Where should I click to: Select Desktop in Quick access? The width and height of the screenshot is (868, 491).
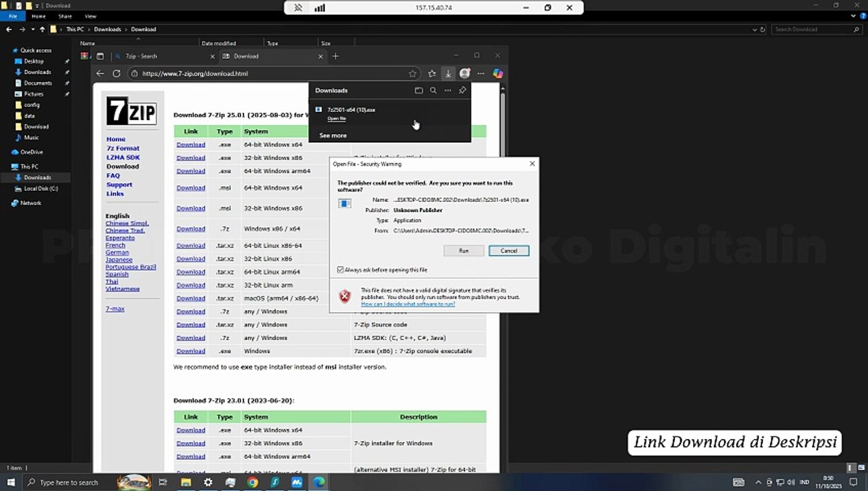pyautogui.click(x=33, y=61)
